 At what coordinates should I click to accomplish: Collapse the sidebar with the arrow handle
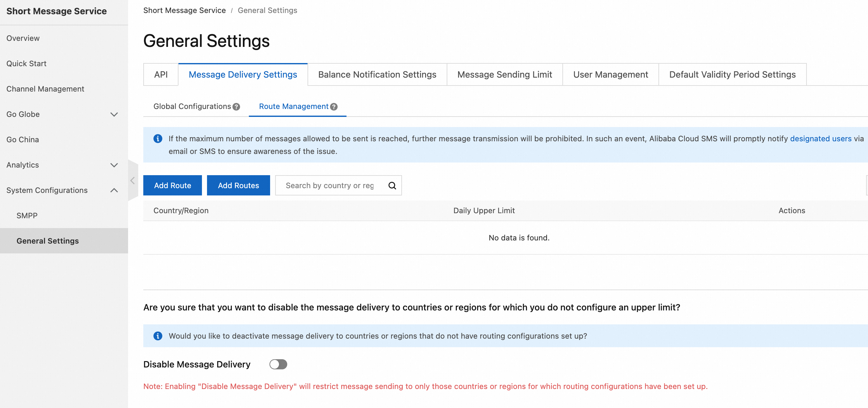[x=133, y=181]
